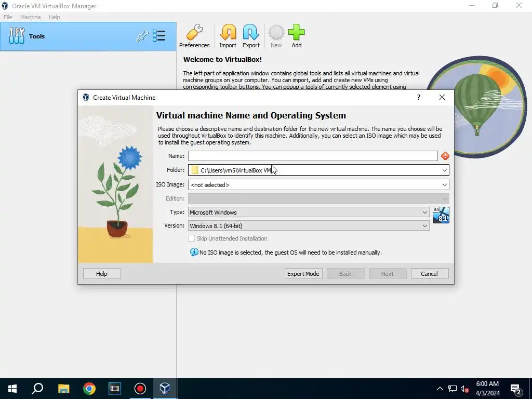Open the taskbar search icon
The height and width of the screenshot is (399, 532).
[x=37, y=389]
